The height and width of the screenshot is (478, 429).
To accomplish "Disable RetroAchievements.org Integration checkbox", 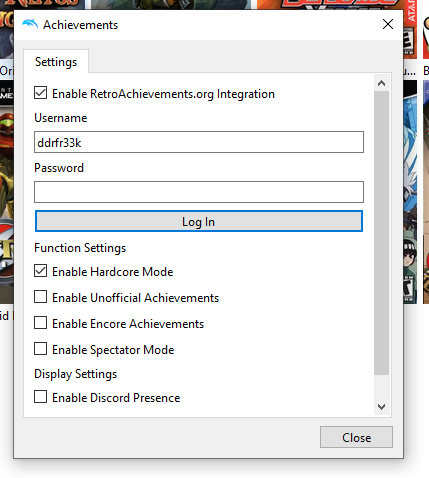I will coord(40,93).
